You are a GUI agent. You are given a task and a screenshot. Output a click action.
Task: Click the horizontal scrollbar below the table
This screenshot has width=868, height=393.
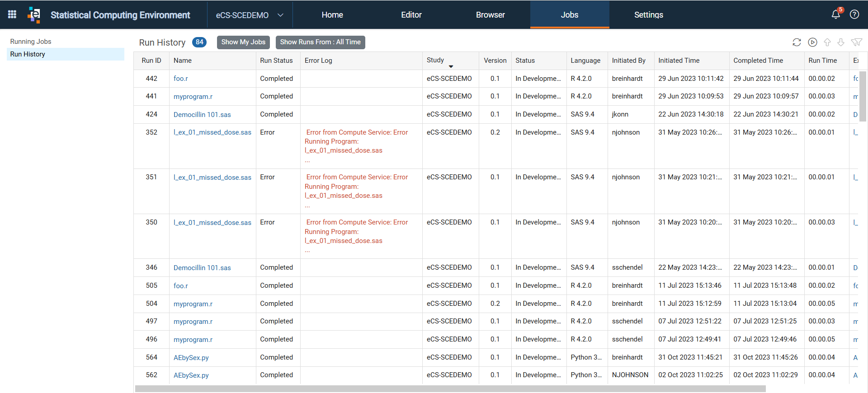450,389
